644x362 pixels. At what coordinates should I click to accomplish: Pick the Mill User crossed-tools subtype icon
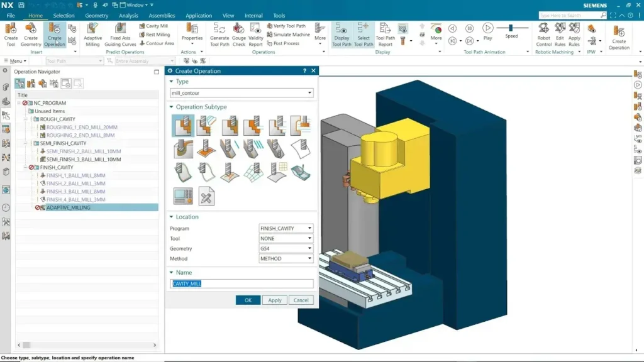tap(206, 196)
